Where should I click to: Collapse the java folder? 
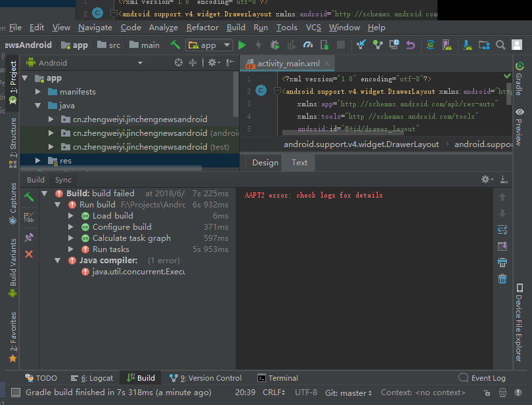point(37,106)
